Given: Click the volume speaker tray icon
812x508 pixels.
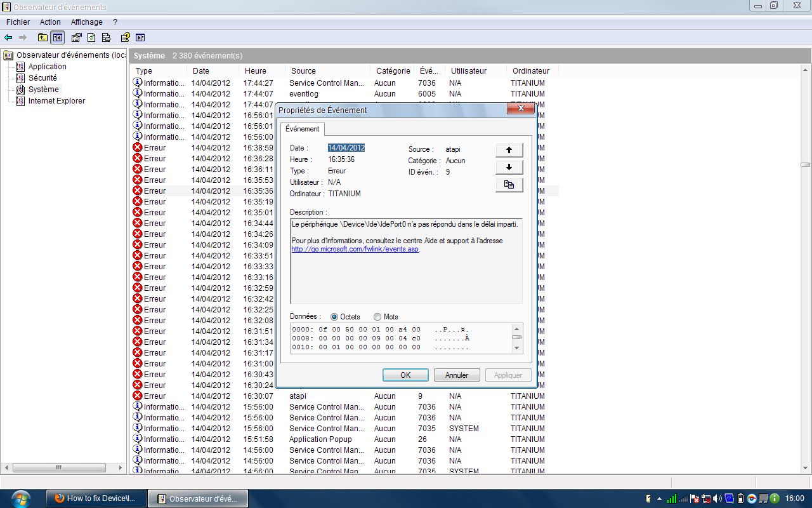Looking at the screenshot, I should pos(718,498).
